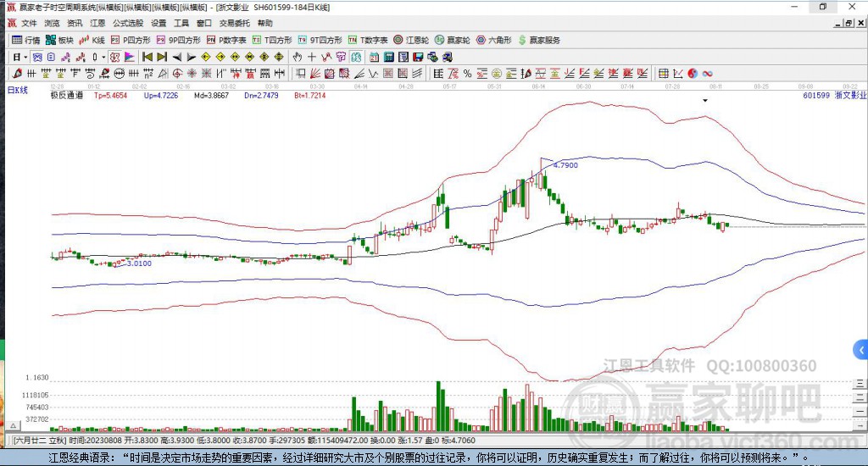Image resolution: width=868 pixels, height=466 pixels.
Task: Click the axis chart icon beside yin-yang
Action: pos(678,74)
